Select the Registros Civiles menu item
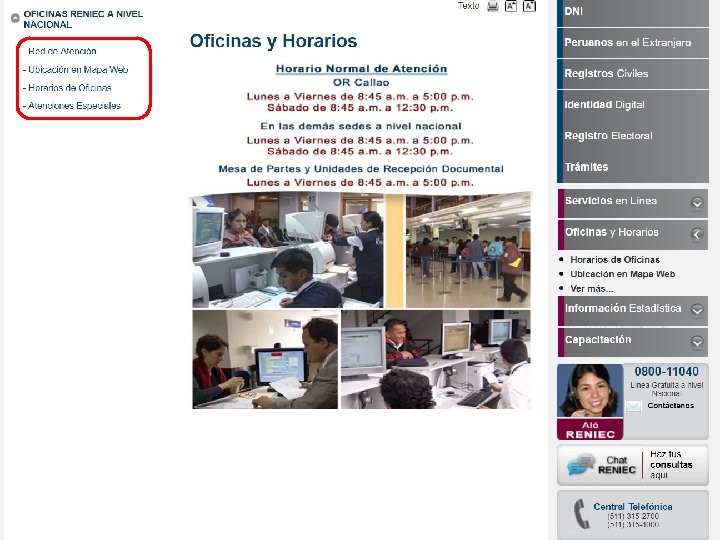 pos(633,74)
